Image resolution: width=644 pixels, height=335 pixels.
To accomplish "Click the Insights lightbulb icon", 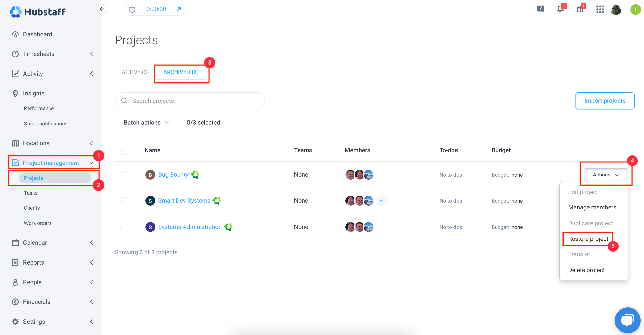I will pos(15,93).
